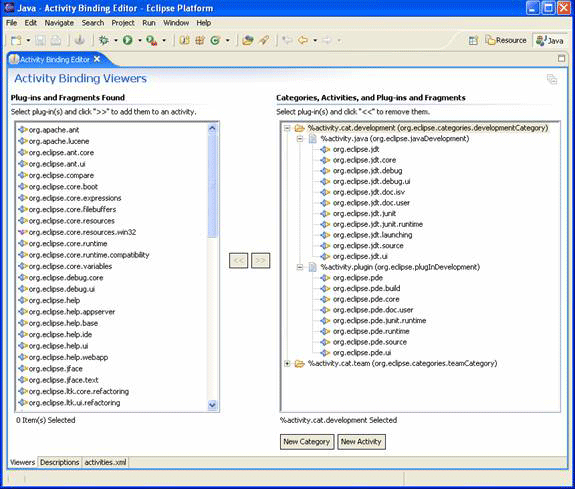The image size is (575, 489).
Task: Select org.eclipse.debug.core in the plug-in list
Action: click(x=66, y=278)
